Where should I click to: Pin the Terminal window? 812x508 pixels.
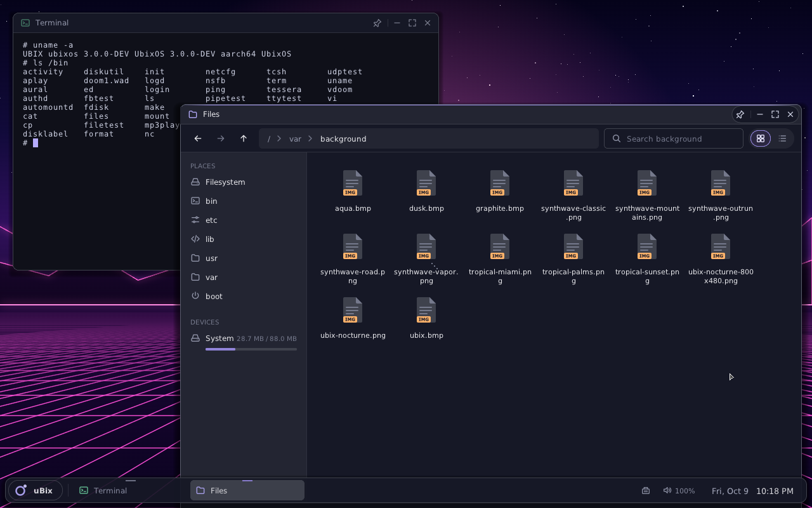[377, 23]
